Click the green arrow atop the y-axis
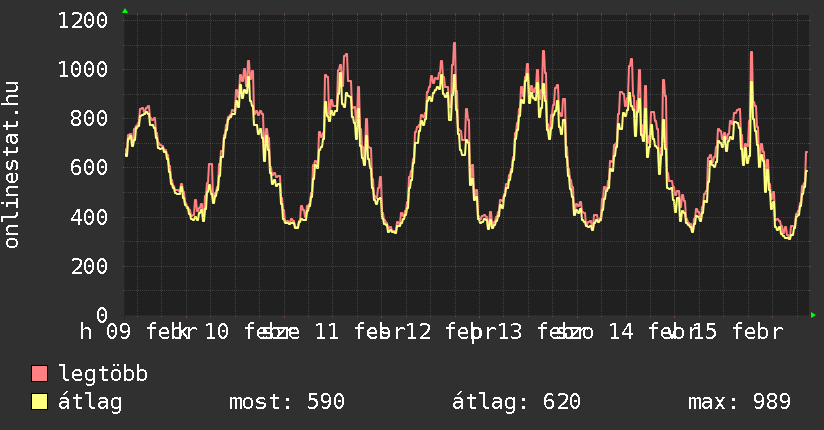The image size is (824, 430). (x=124, y=11)
